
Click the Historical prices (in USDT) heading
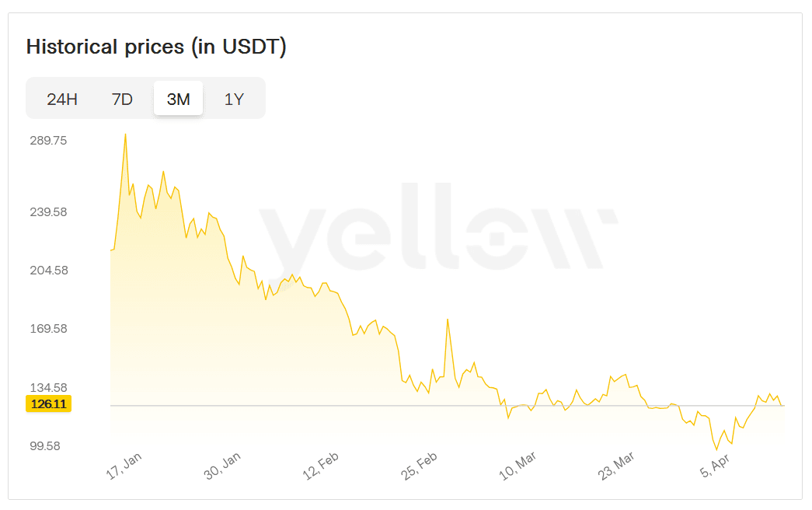pos(156,47)
